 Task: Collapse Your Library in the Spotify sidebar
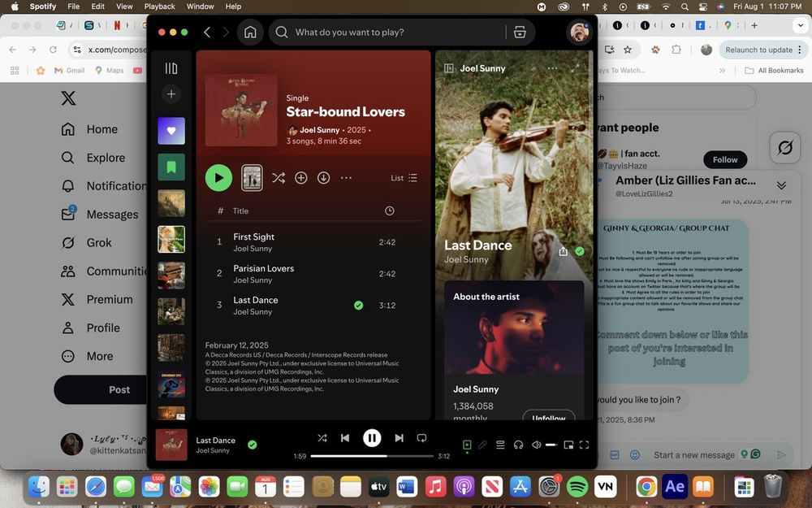click(171, 68)
